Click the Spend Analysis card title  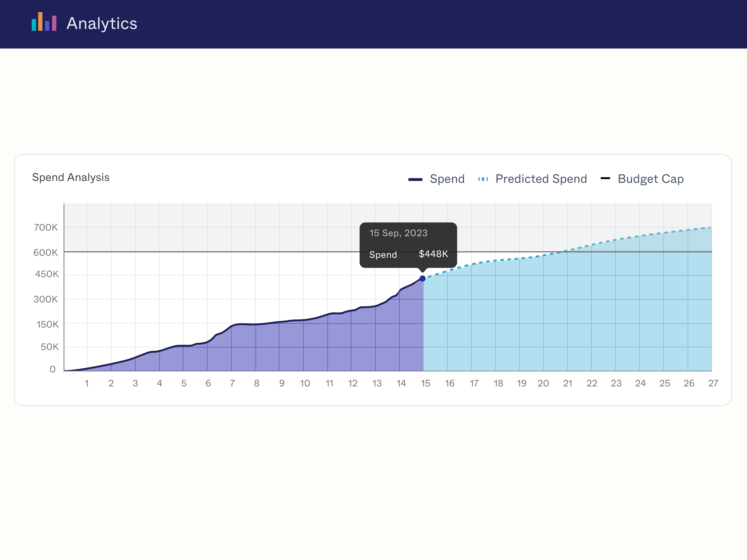tap(70, 177)
